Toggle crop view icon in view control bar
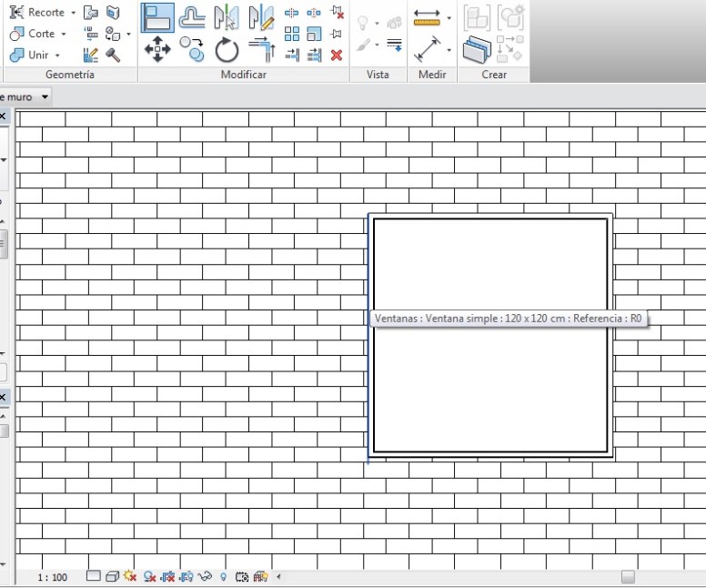The width and height of the screenshot is (706, 588). [x=166, y=576]
